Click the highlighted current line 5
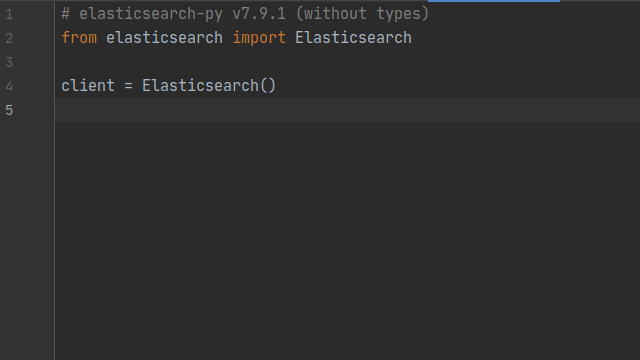The width and height of the screenshot is (640, 360). click(347, 110)
